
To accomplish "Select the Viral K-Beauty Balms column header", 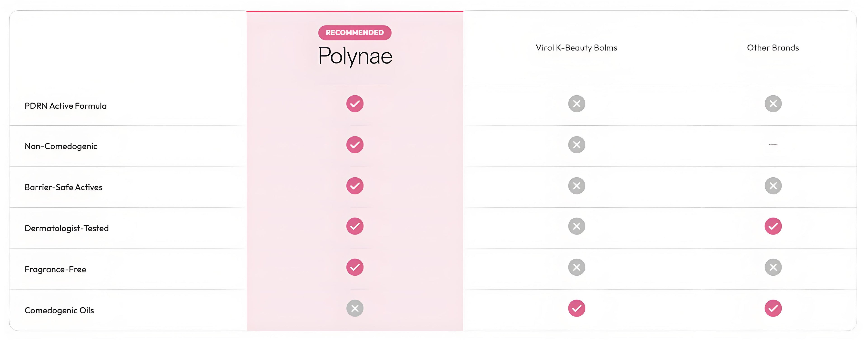I will [576, 48].
